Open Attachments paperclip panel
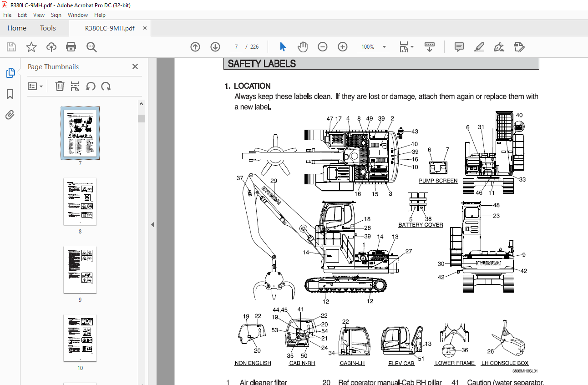Screen dimensions: 588x385 tap(10, 115)
